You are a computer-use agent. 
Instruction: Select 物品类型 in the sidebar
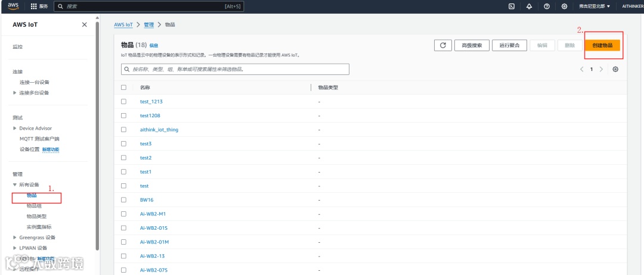click(36, 217)
